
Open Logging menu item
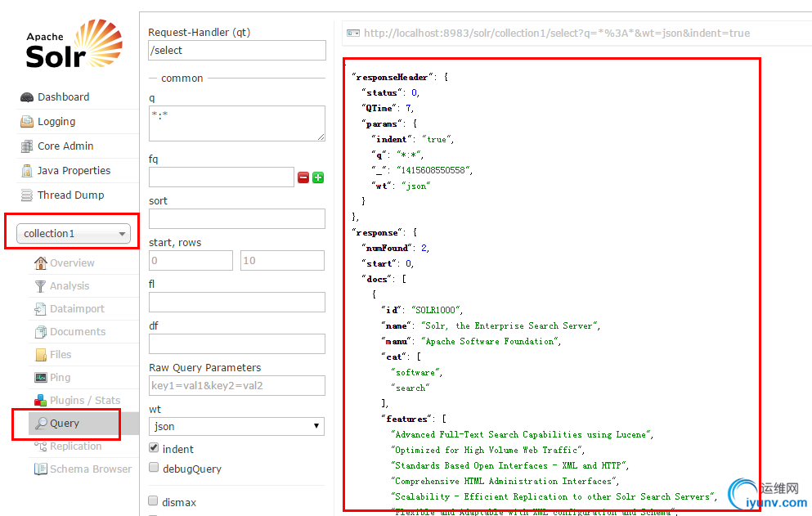click(x=56, y=122)
